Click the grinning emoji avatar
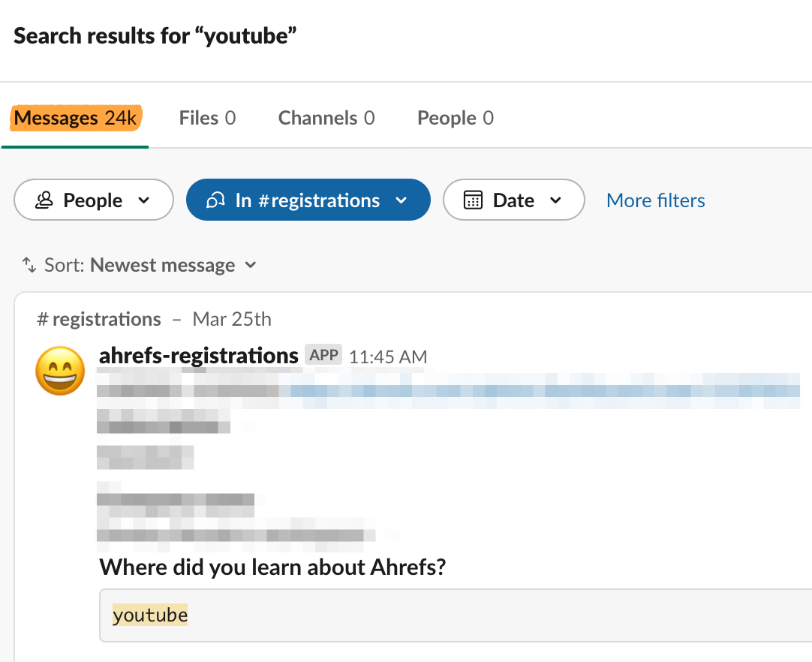The width and height of the screenshot is (812, 662). [x=60, y=371]
